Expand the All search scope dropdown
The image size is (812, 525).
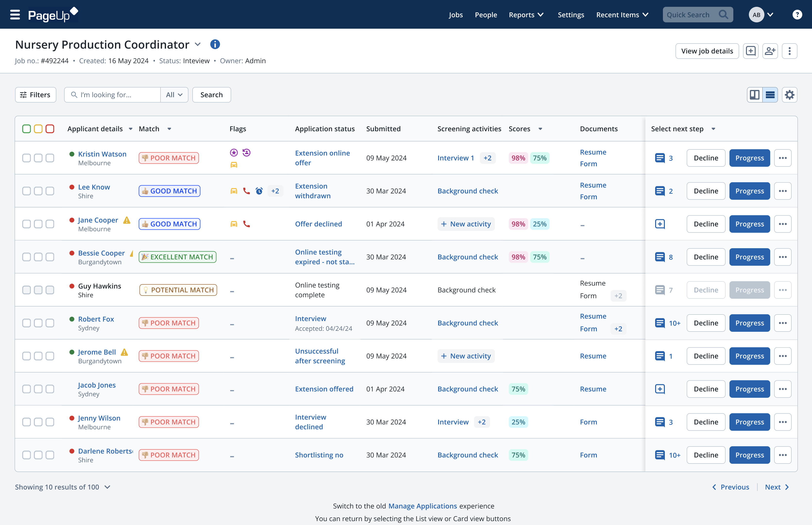pos(174,95)
